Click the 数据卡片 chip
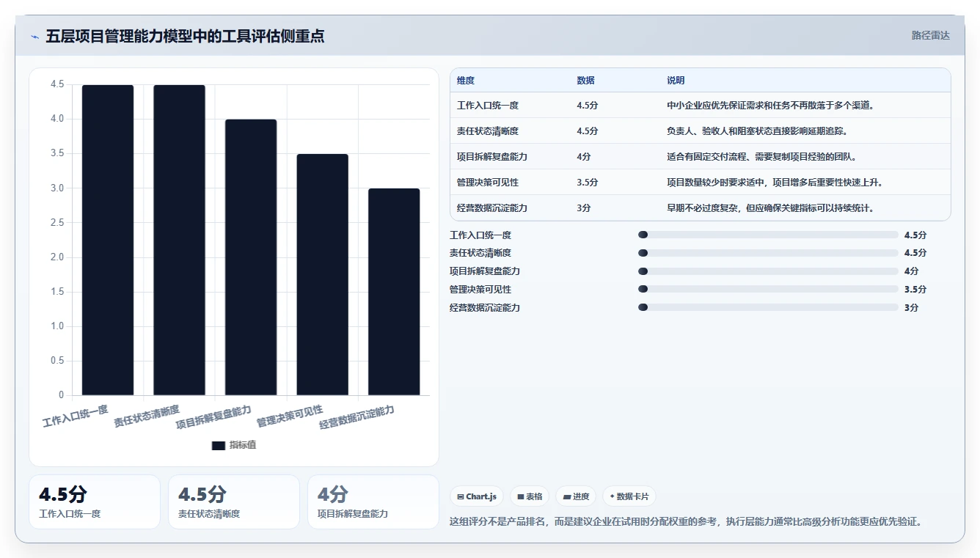Image resolution: width=980 pixels, height=558 pixels. pyautogui.click(x=629, y=496)
